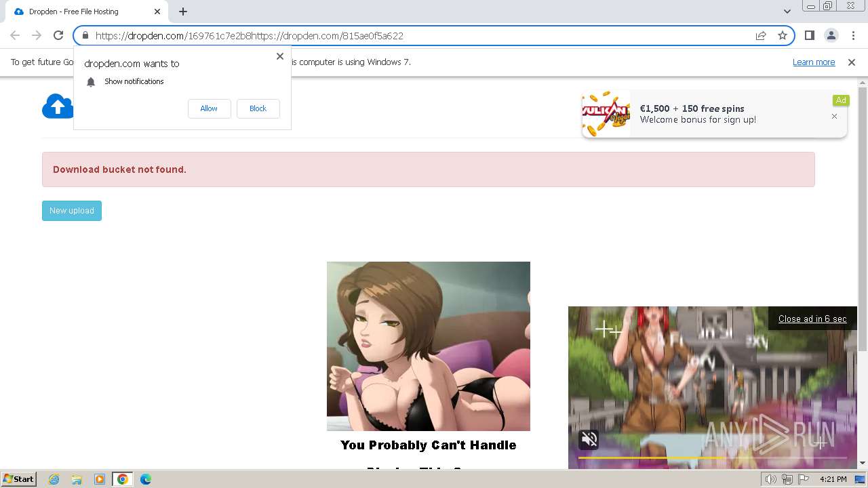Close the Vulkan Vegas ad popup

coord(834,117)
